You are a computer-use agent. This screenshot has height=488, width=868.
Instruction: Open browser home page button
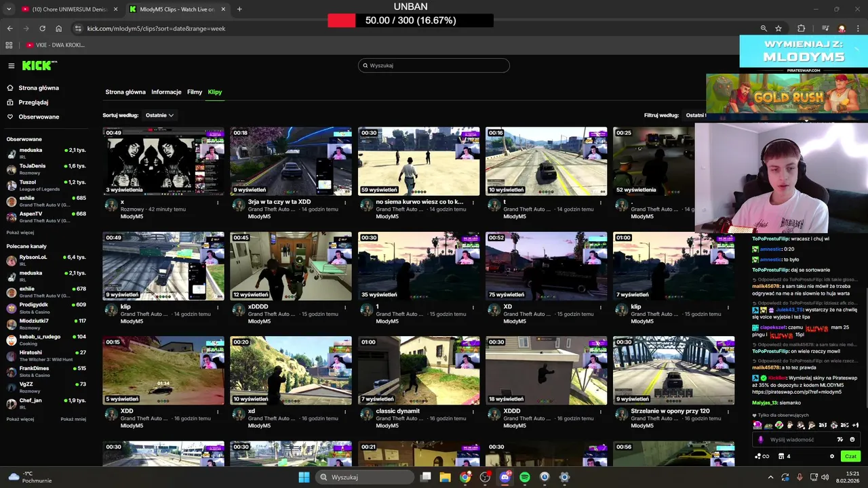pyautogui.click(x=58, y=28)
